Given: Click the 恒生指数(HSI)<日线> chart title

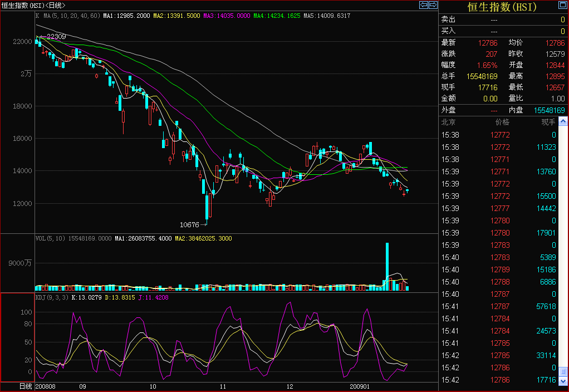Looking at the screenshot, I should pos(33,6).
